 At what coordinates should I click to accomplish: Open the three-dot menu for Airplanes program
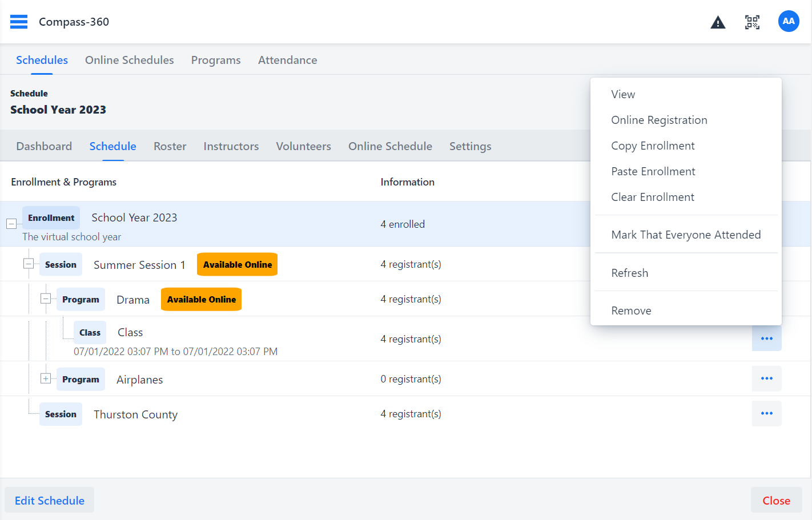coord(766,379)
